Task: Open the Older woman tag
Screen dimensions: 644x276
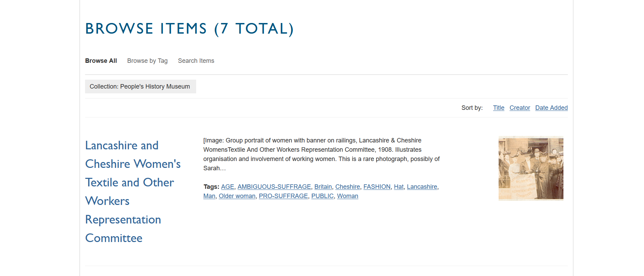Action: pos(237,196)
